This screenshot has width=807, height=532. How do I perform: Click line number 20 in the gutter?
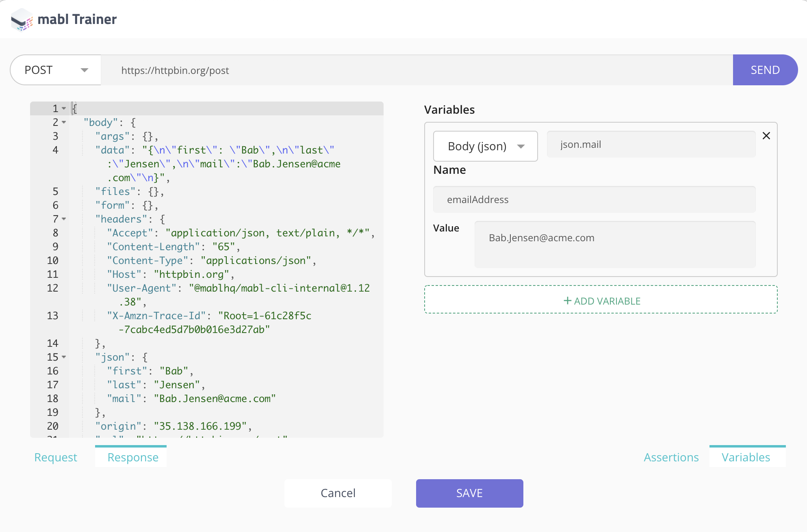(x=53, y=426)
